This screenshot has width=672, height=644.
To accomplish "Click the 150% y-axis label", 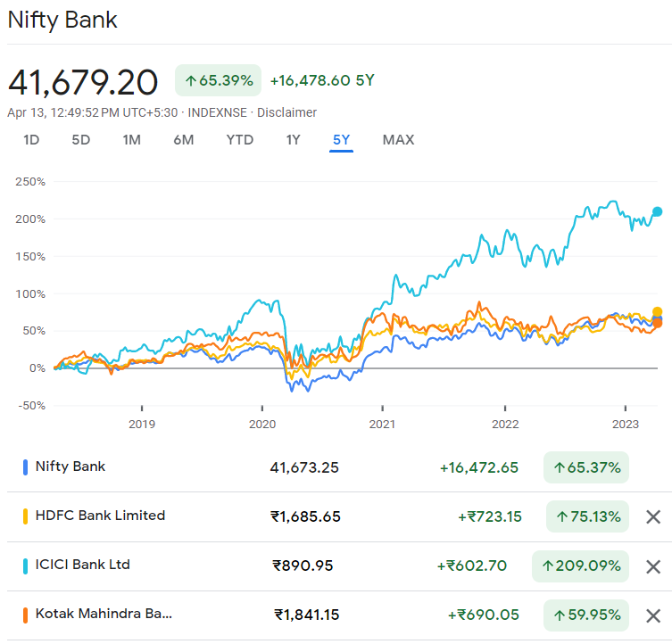I will click(x=30, y=256).
